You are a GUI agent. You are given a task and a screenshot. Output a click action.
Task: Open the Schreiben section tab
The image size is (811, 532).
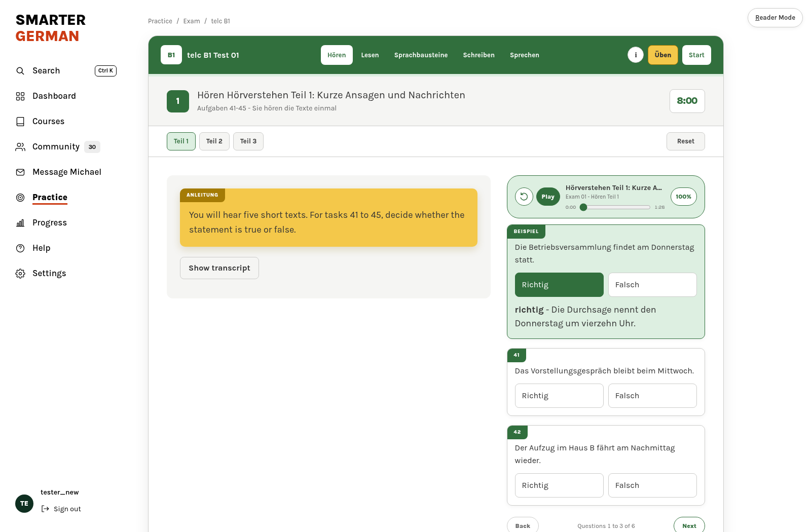(x=479, y=55)
